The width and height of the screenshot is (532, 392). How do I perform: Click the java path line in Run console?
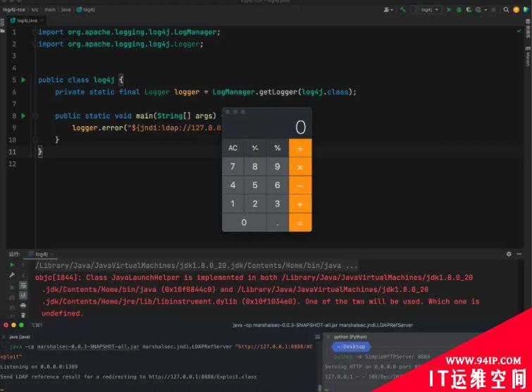197,265
